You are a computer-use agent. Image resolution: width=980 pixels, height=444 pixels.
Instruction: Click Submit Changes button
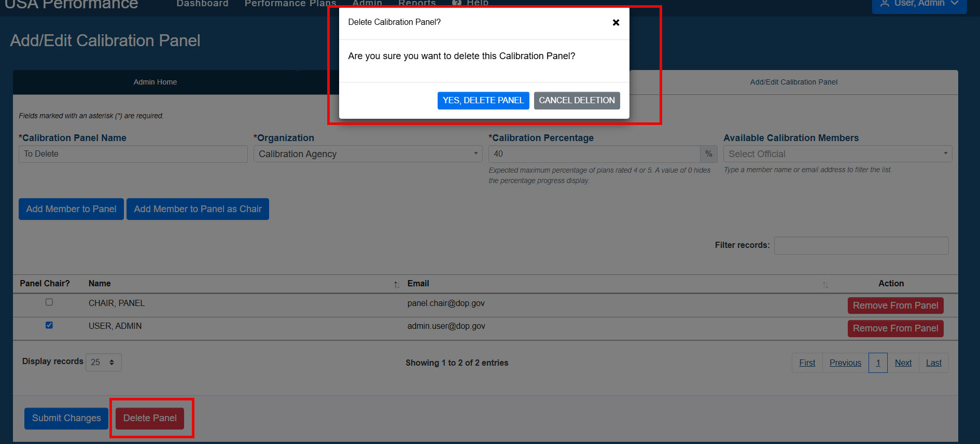click(x=66, y=418)
